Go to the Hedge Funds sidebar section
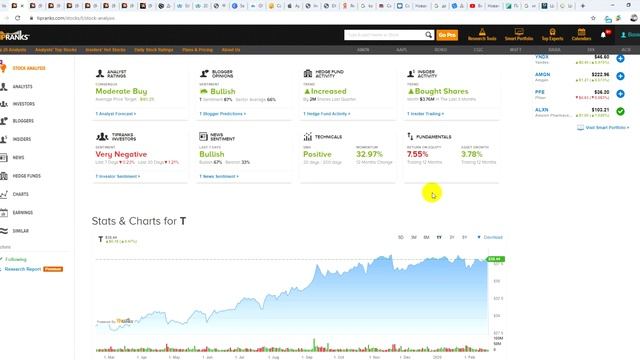 pyautogui.click(x=26, y=176)
